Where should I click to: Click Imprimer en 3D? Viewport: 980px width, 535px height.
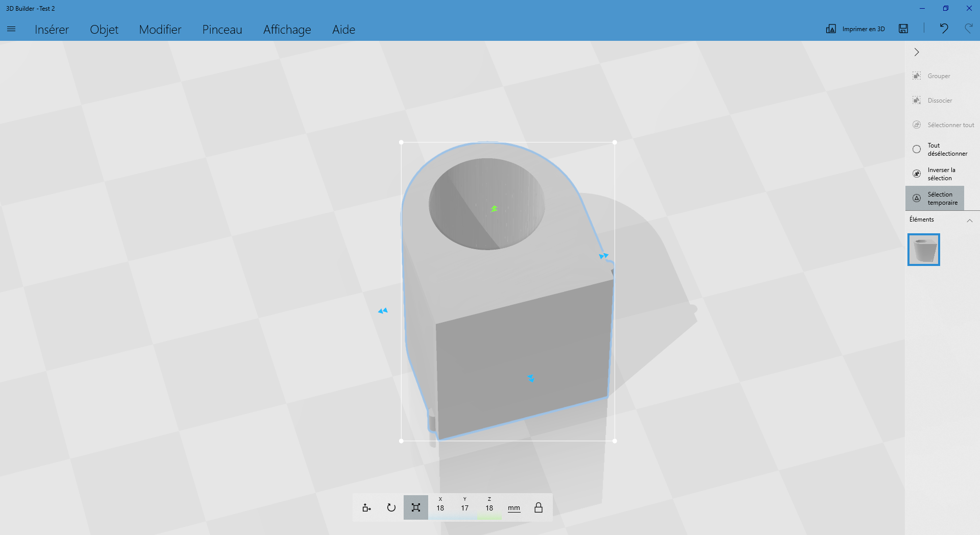[x=855, y=29]
